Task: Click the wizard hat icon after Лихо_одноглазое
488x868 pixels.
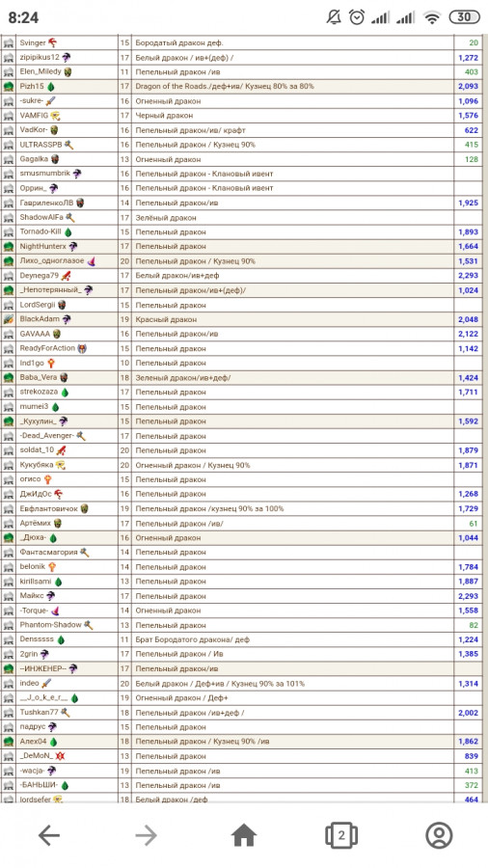Action: [x=92, y=260]
